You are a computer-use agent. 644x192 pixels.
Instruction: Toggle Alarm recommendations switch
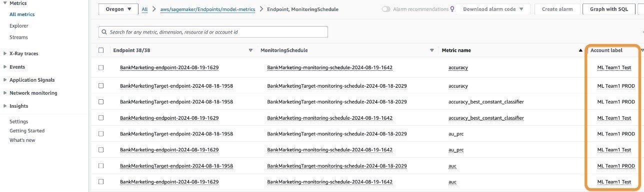[x=386, y=9]
